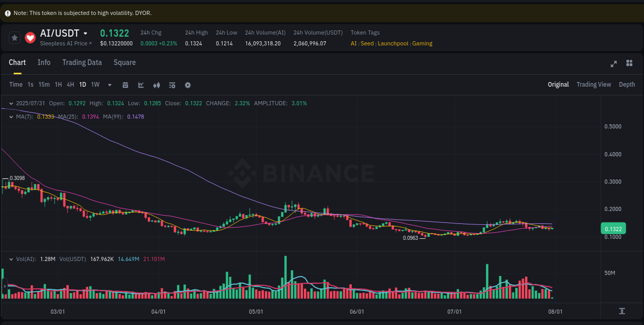644x325 pixels.
Task: Open the chart display options icon
Action: tap(172, 85)
